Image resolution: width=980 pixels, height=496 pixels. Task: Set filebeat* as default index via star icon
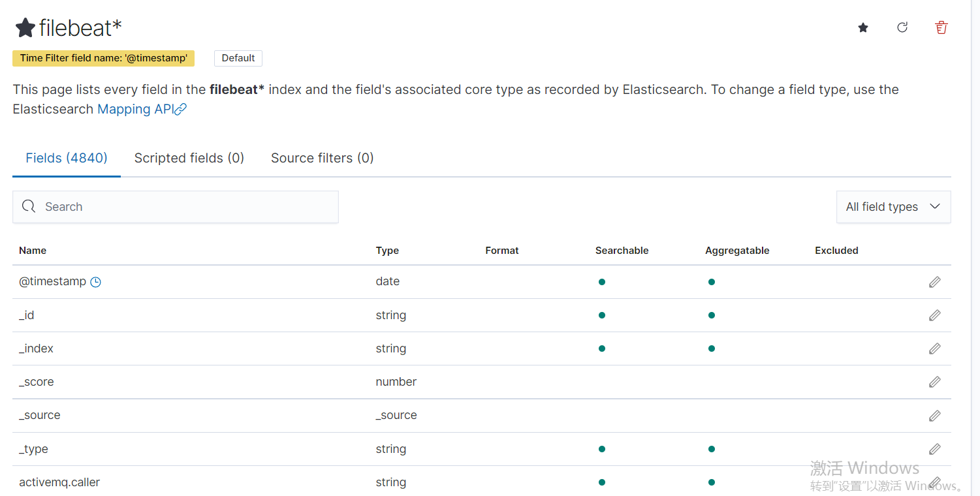point(863,27)
